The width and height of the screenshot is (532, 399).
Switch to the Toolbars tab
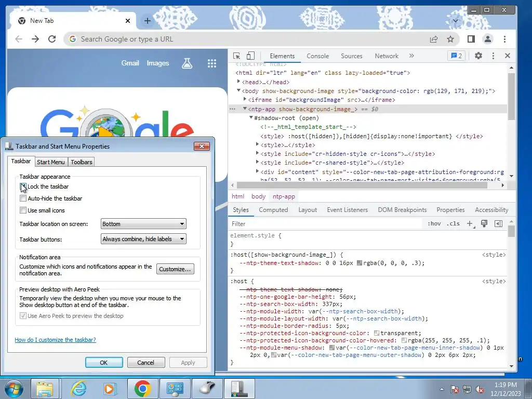(x=82, y=162)
